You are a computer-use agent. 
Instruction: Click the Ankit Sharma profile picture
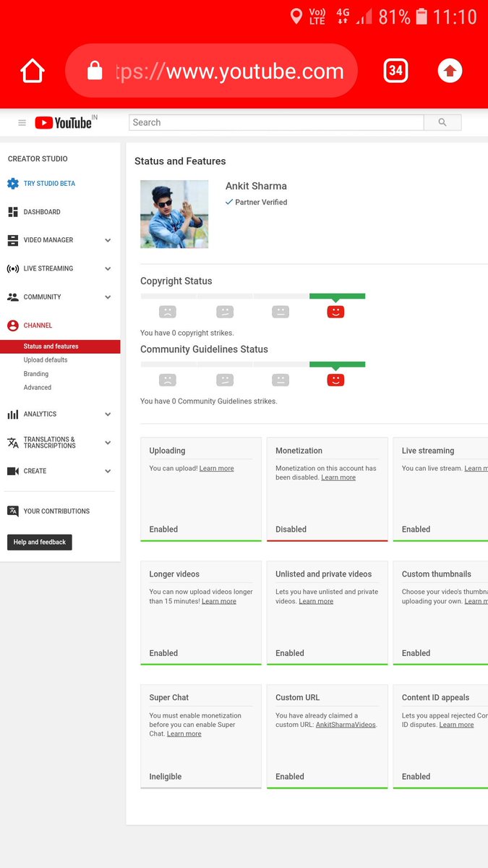tap(174, 214)
